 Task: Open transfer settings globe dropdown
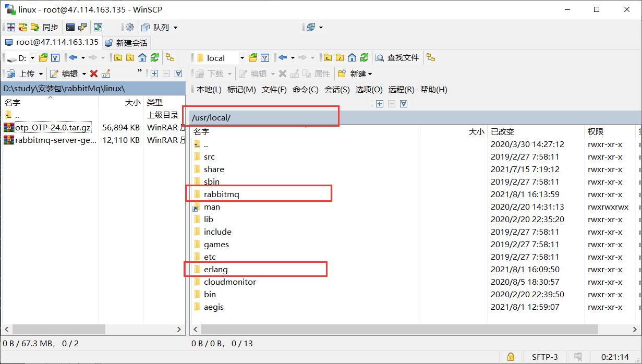[314, 27]
